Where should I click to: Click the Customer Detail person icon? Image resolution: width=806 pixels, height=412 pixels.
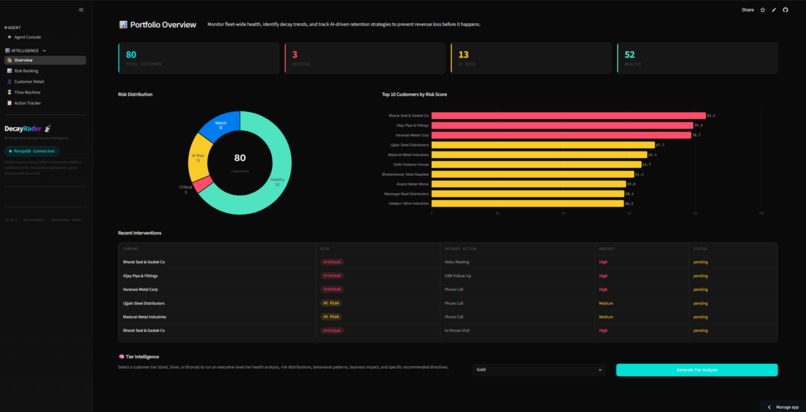point(9,82)
